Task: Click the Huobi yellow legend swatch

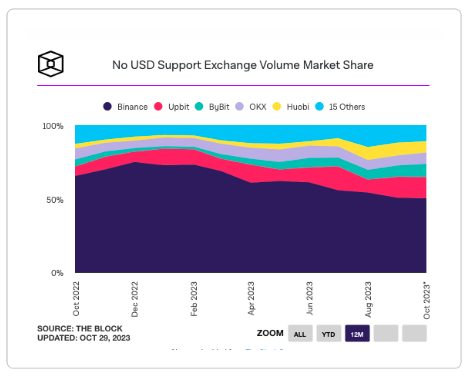Action: (277, 107)
